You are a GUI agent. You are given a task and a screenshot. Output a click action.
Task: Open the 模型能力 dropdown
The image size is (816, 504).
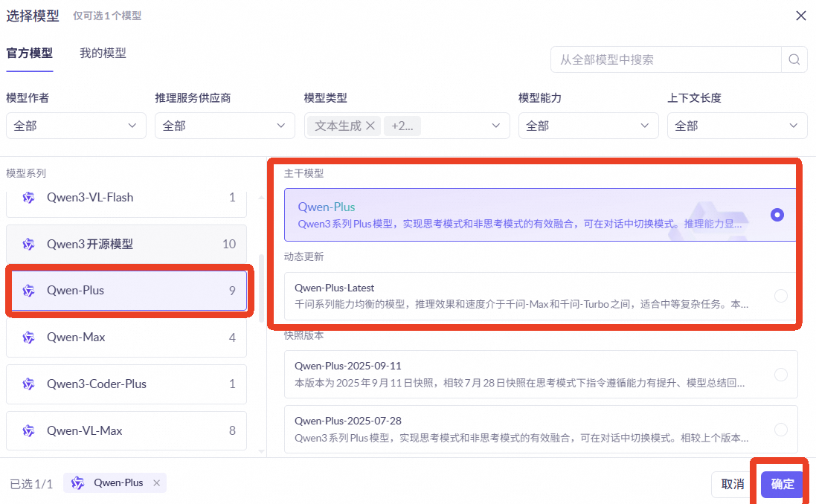pyautogui.click(x=588, y=126)
